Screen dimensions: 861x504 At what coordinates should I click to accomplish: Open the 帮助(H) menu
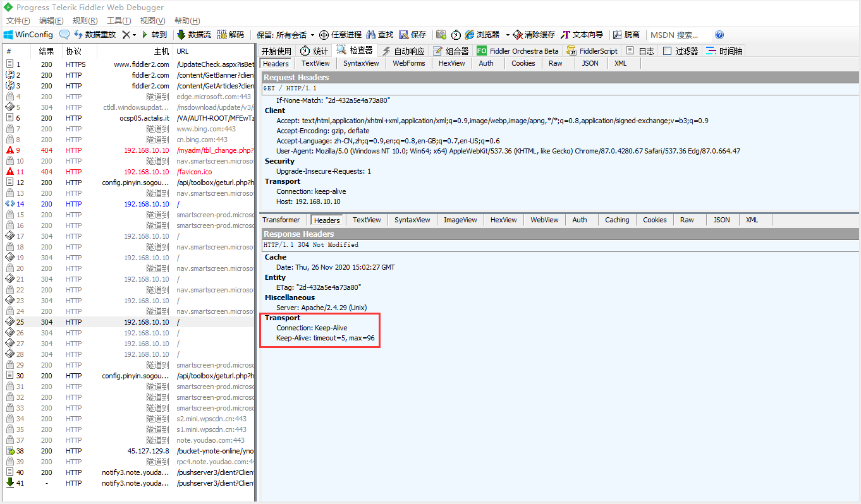coord(187,21)
